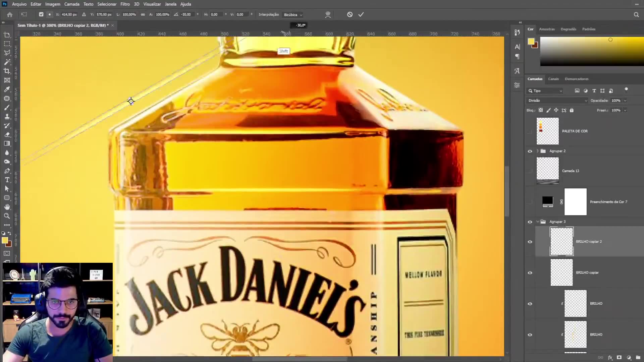Switch to the Canais tab
The width and height of the screenshot is (644, 362).
553,79
